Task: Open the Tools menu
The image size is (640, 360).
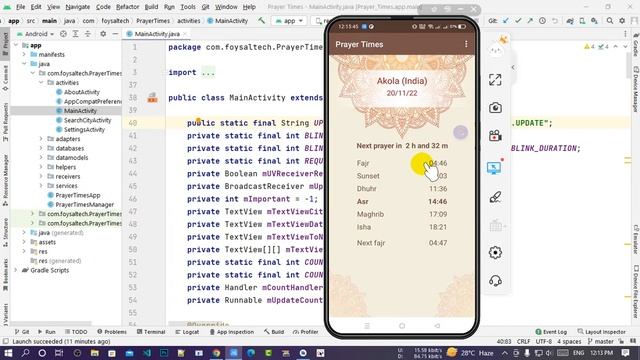Action: (188, 7)
